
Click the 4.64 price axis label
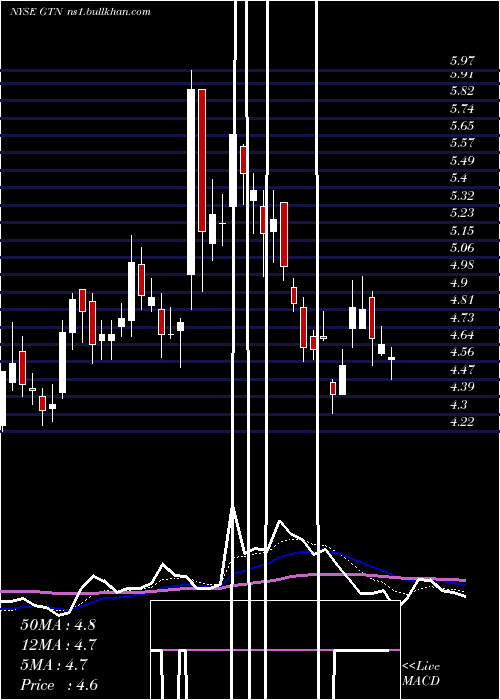(462, 335)
